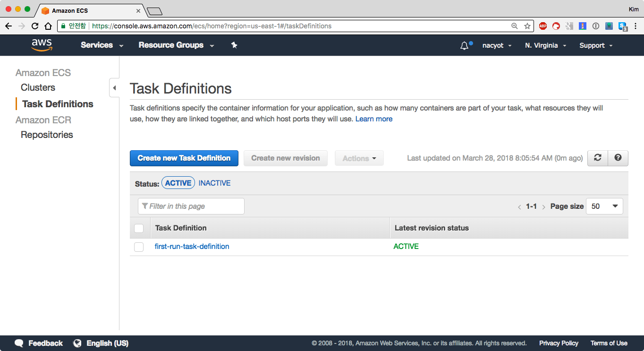
Task: Refresh the task definitions list
Action: [597, 158]
